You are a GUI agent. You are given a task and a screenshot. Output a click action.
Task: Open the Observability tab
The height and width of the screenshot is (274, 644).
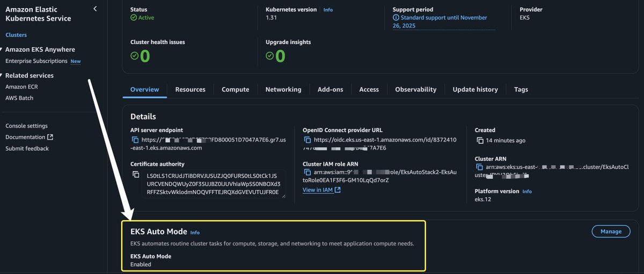point(416,89)
